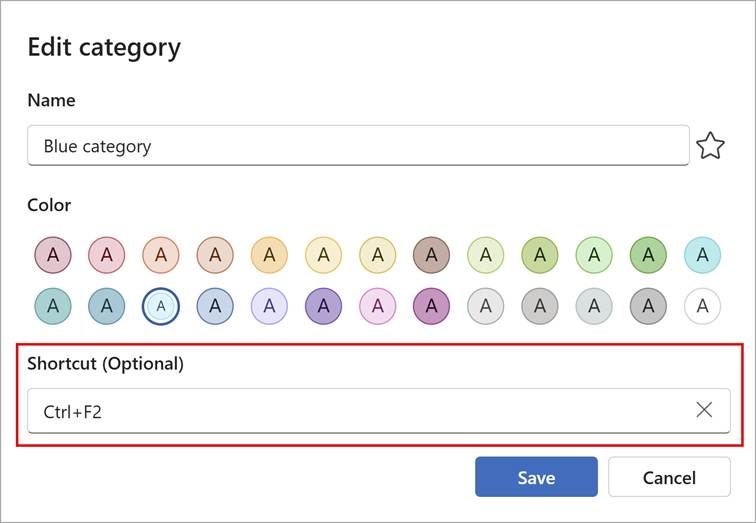Select the pale lavender swatch left of purple
Screen dimensions: 756x523
point(269,307)
